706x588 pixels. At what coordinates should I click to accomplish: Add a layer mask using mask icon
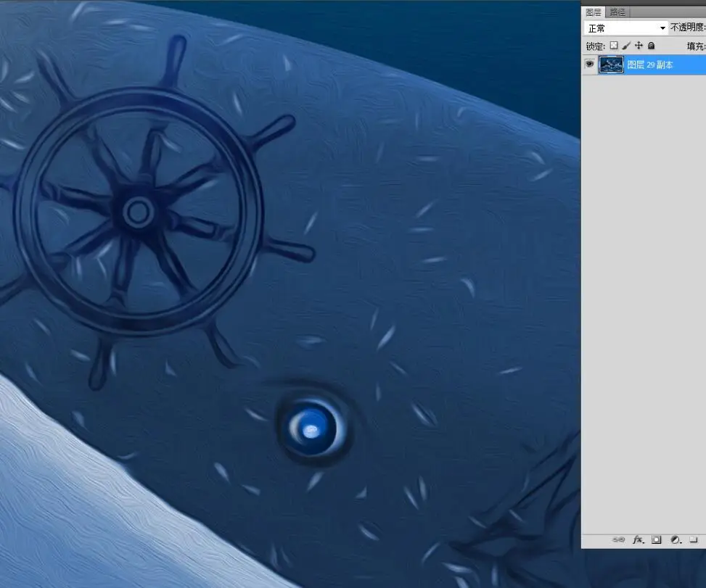click(657, 539)
